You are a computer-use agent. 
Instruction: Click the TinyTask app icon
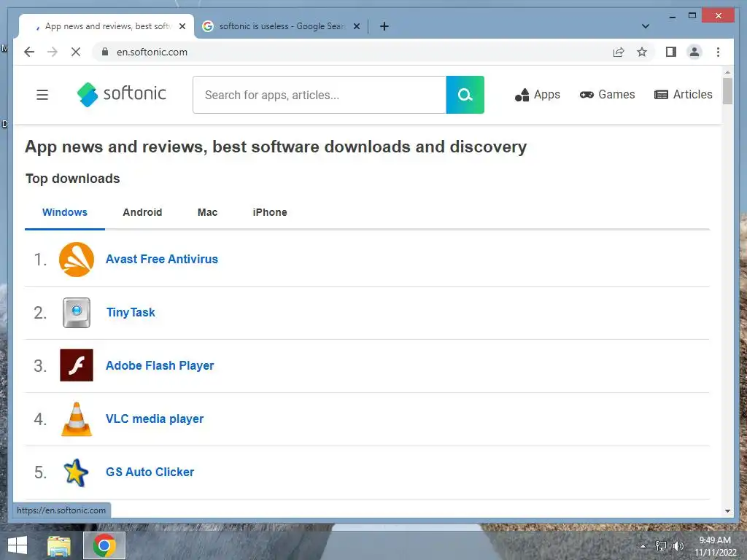click(76, 313)
